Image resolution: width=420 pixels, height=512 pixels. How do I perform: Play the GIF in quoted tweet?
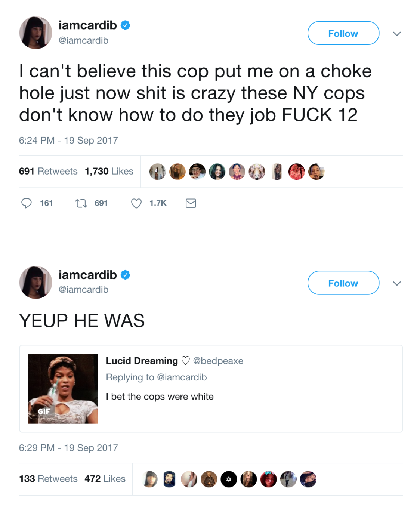[63, 389]
